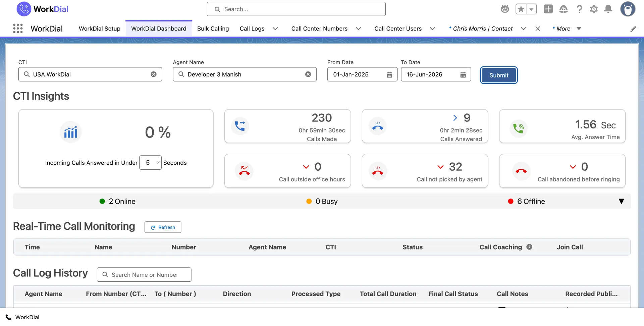This screenshot has height=326, width=644.
Task: Click the Calls Made phone icon
Action: coord(240,126)
